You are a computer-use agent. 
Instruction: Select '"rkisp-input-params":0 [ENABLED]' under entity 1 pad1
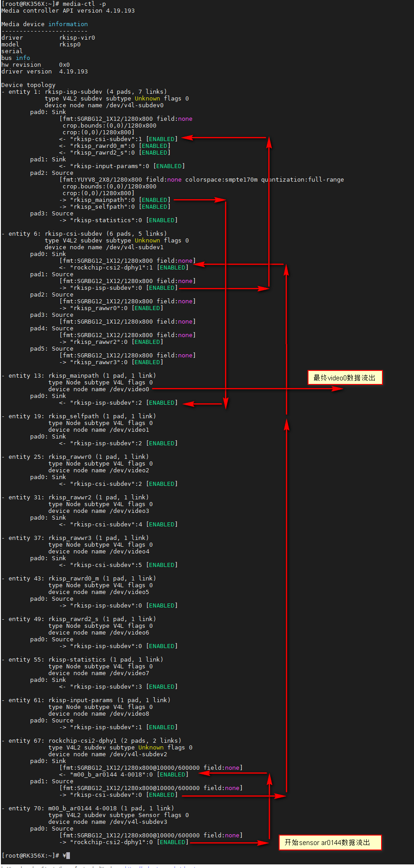pos(128,166)
